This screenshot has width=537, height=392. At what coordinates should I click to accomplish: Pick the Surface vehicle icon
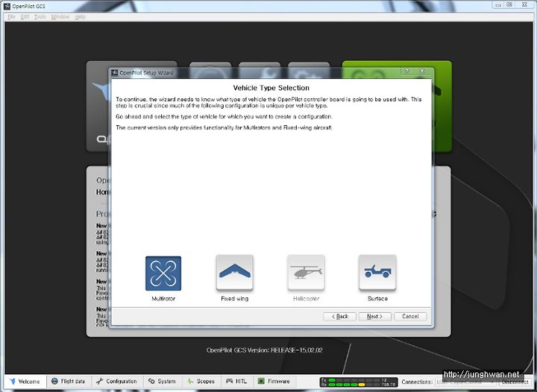[377, 273]
